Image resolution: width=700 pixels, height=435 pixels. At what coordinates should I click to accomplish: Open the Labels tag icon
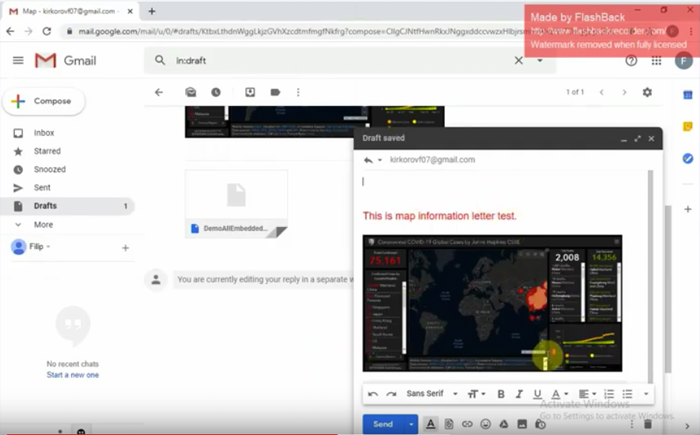[x=275, y=92]
